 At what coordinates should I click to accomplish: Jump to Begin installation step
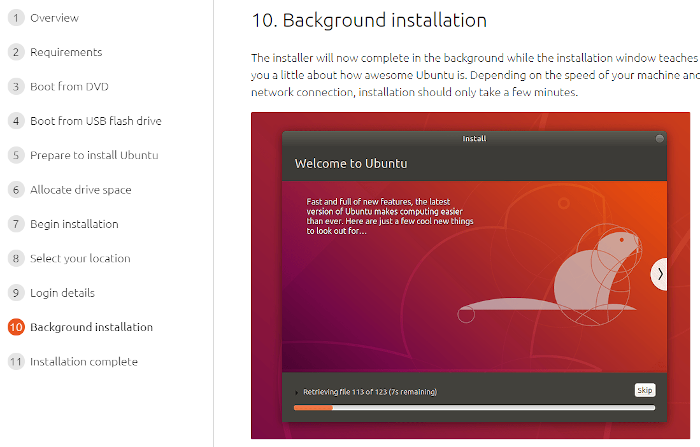coord(74,224)
